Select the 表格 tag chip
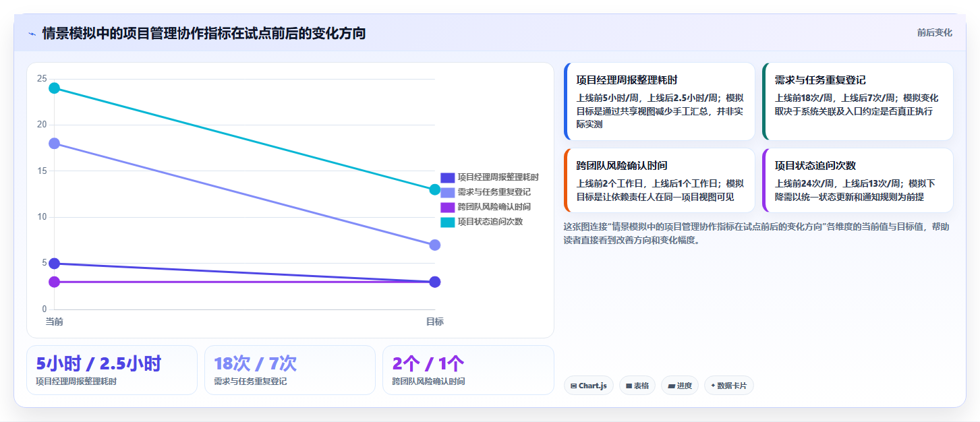980x422 pixels. 637,386
